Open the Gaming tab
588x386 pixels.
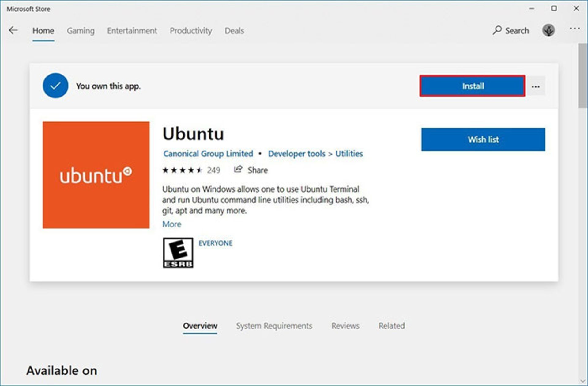click(x=81, y=31)
